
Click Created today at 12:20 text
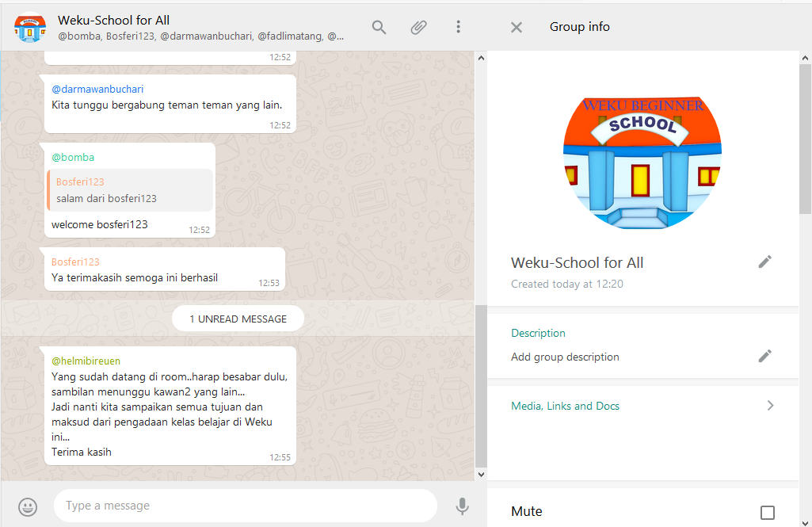pyautogui.click(x=567, y=284)
